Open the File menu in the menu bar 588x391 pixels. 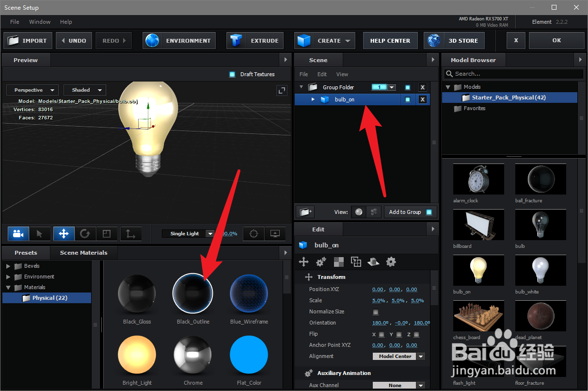coord(15,22)
